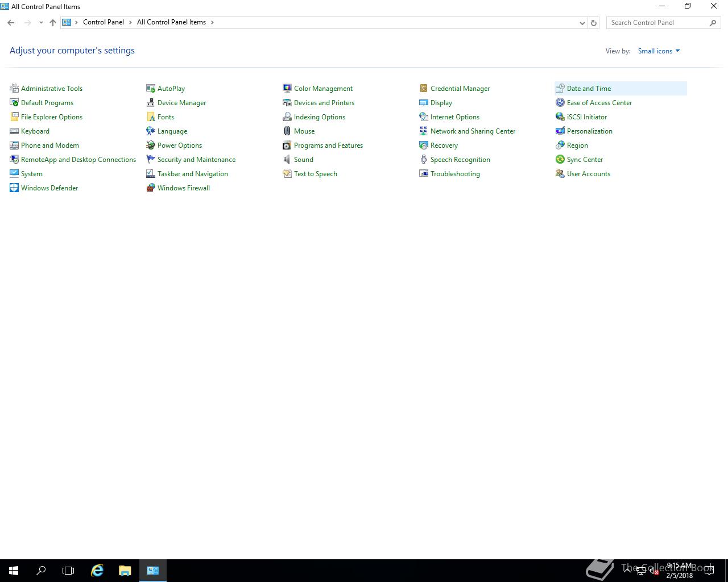
Task: Click the taskbar clock and date
Action: [x=680, y=571]
